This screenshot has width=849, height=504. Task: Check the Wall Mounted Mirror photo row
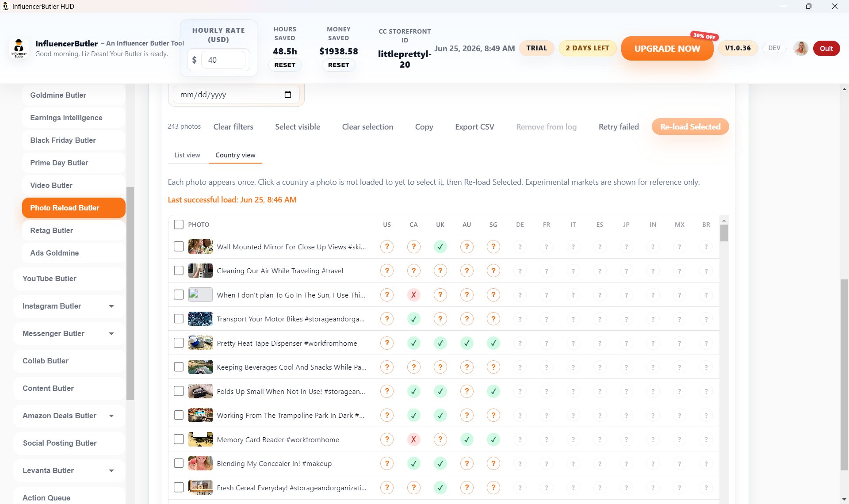pyautogui.click(x=179, y=247)
